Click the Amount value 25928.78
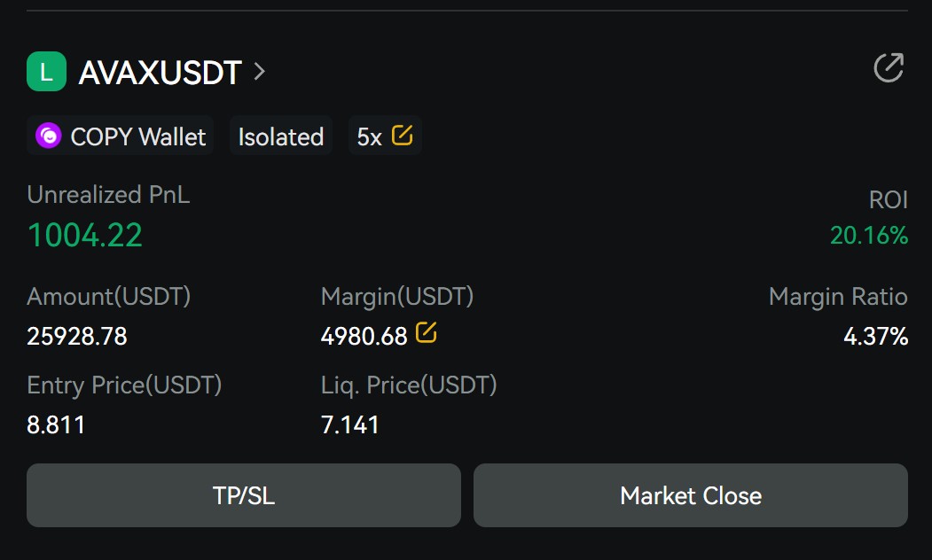 click(x=77, y=337)
